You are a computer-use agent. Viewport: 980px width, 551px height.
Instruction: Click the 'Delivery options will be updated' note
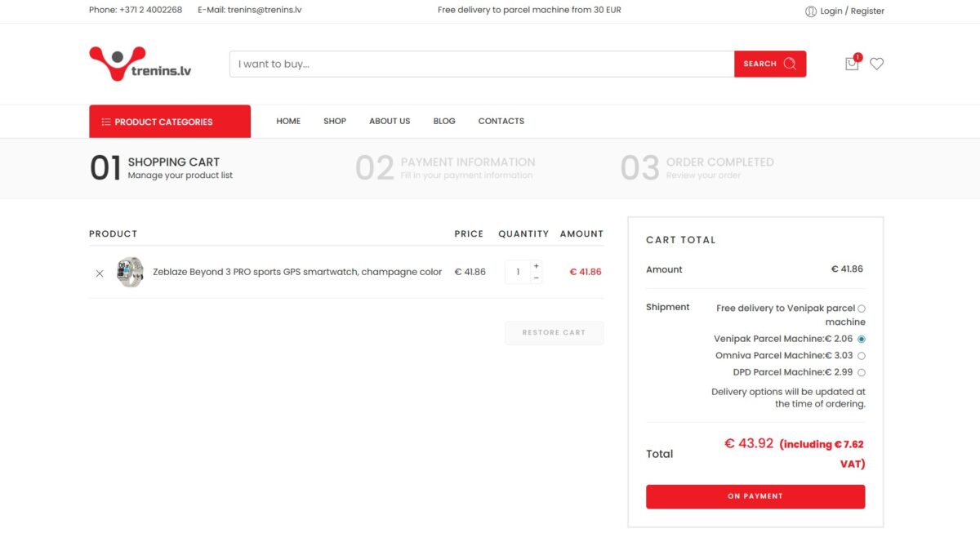pyautogui.click(x=788, y=398)
